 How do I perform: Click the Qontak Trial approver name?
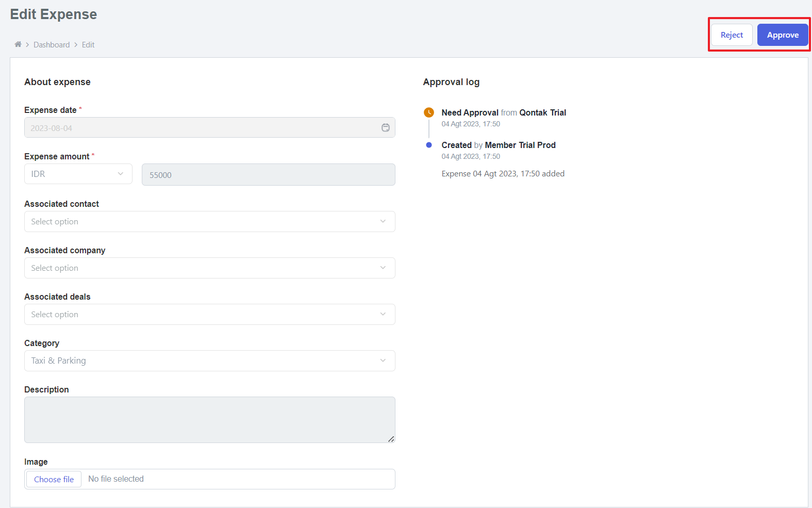click(542, 112)
